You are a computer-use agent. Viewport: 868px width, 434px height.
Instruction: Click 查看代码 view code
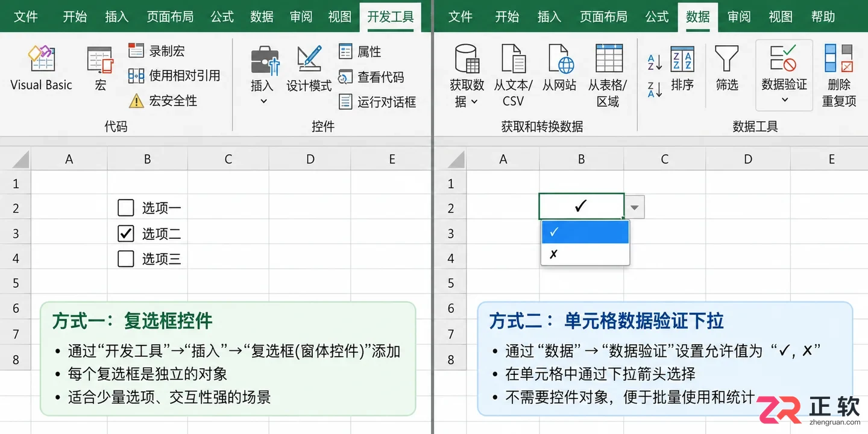point(371,77)
